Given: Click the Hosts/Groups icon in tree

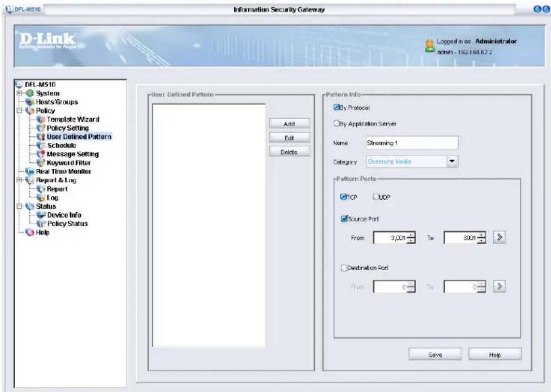Looking at the screenshot, I should coord(30,102).
